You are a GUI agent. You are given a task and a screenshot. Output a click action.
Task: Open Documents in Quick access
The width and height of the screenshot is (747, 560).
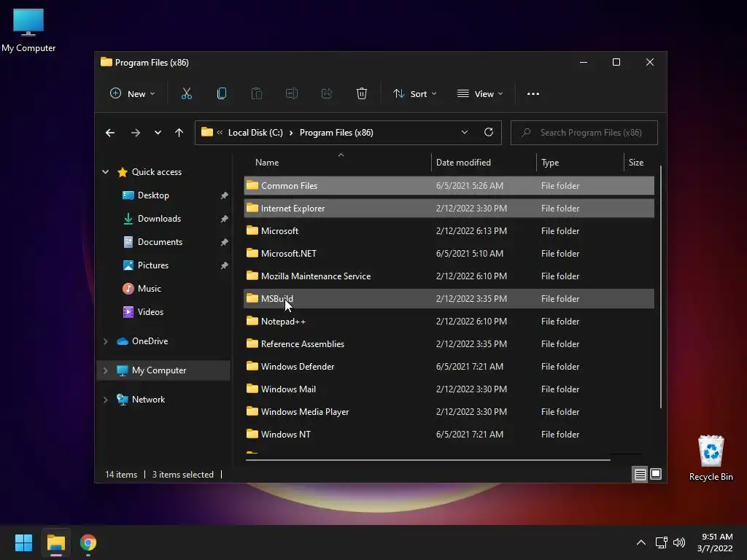[160, 242]
